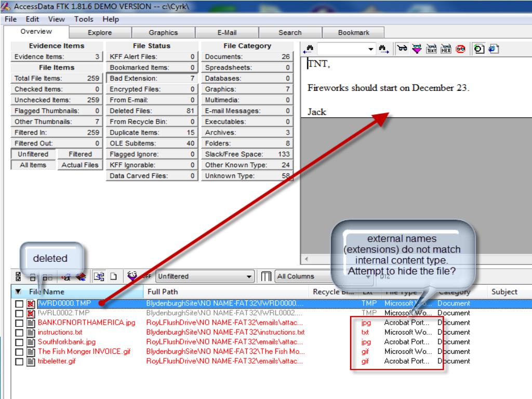This screenshot has width=532, height=399.
Task: Click the column settings icon
Action: coord(267,276)
